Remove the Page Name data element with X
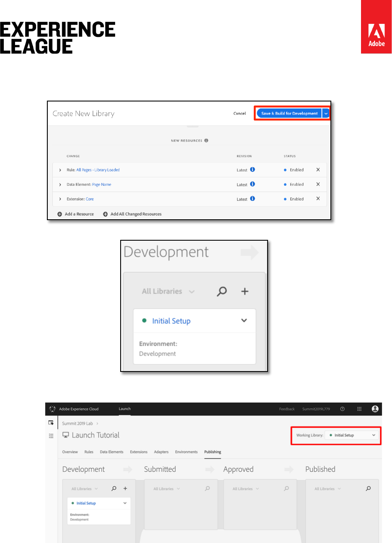Viewport: 392px width, 543px height. tap(318, 184)
